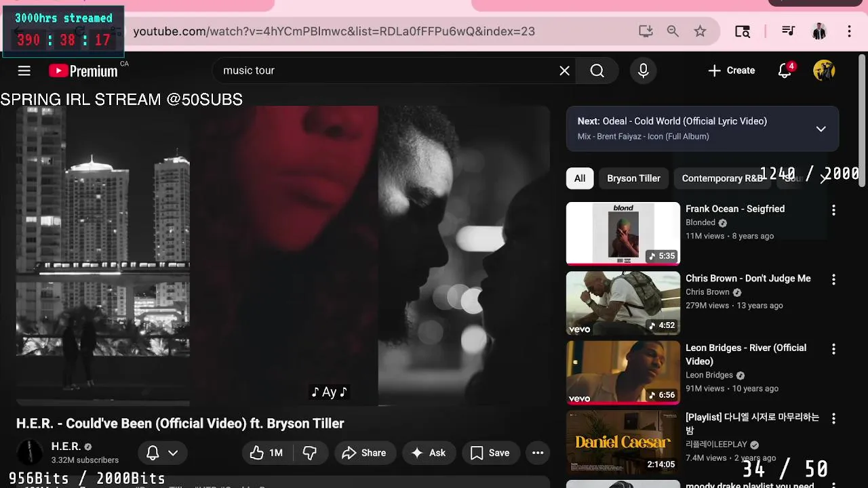
Task: Open Frank Ocean - Seigfried title link
Action: (x=735, y=209)
